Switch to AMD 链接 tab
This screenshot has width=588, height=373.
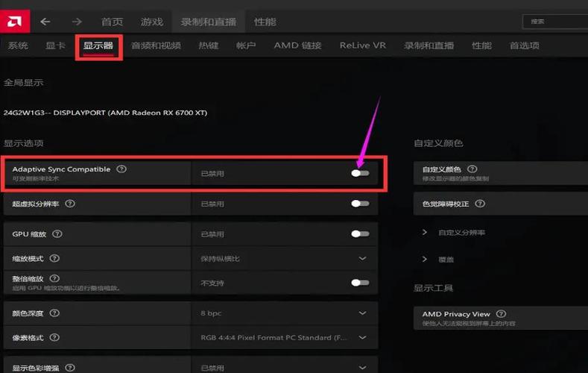click(298, 46)
